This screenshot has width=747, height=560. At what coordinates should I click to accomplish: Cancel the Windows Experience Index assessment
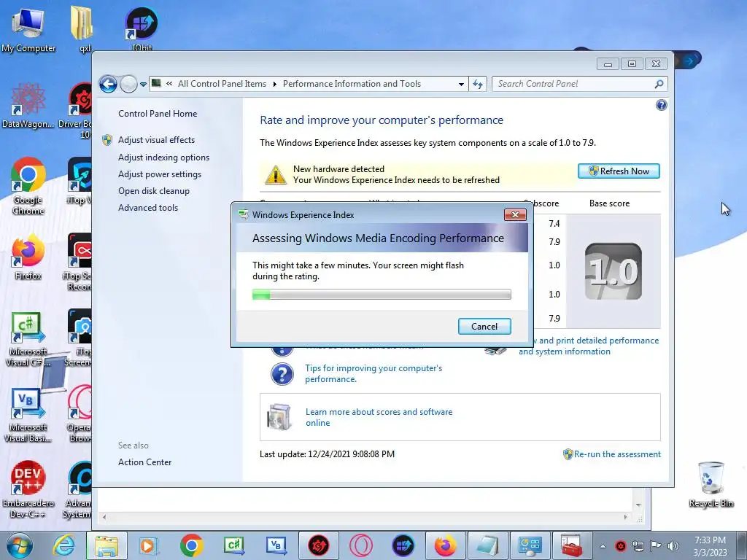click(x=484, y=326)
